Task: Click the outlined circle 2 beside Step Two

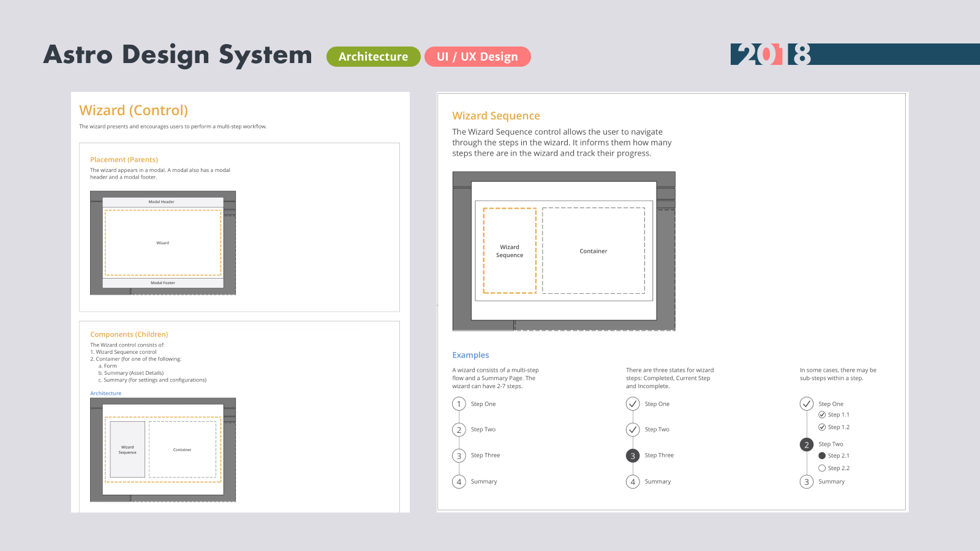Action: click(459, 430)
